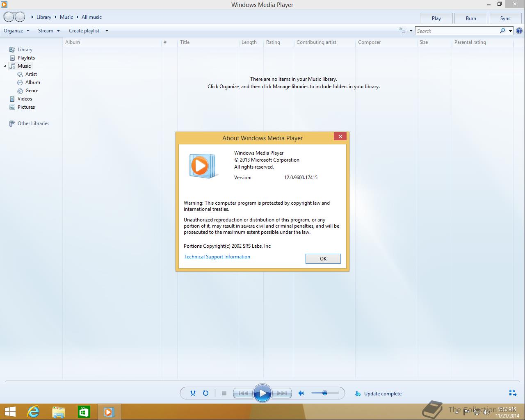Screen dimensions: 525x420
Task: Sort by the Rating column header
Action: click(279, 42)
